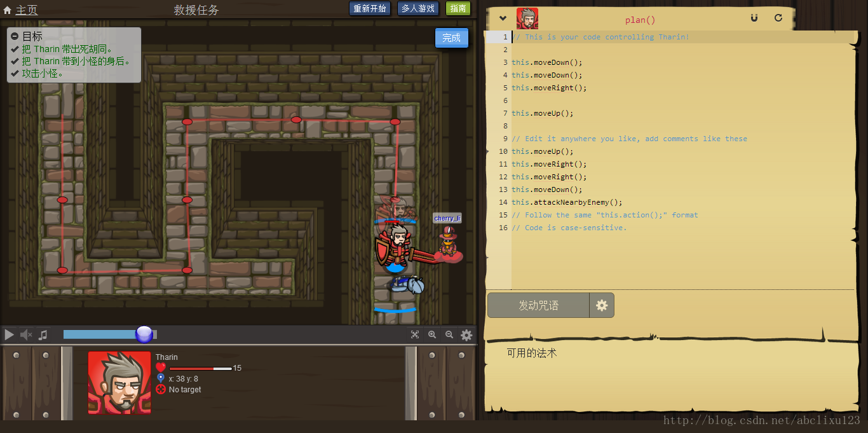868x433 pixels.
Task: Click code line this.attackNearbyEnemy();
Action: pos(567,202)
